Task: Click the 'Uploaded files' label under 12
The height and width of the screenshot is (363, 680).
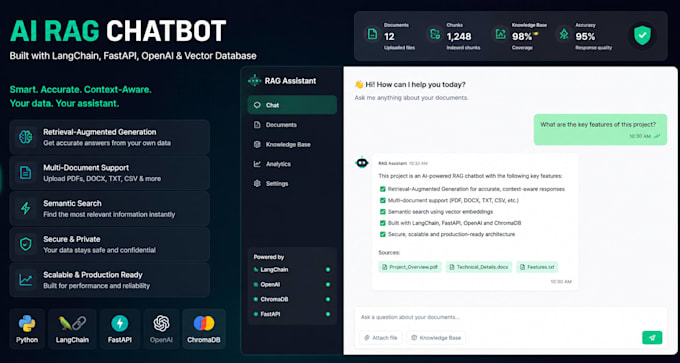Action: (399, 48)
